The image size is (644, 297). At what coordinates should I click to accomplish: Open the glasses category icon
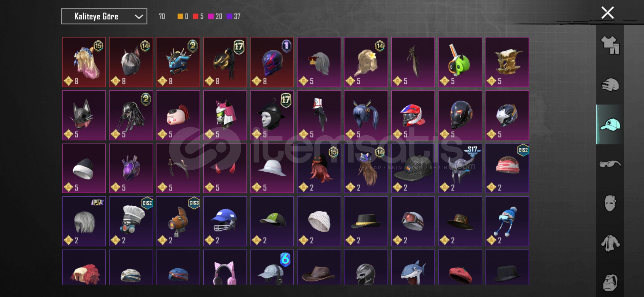pyautogui.click(x=610, y=164)
